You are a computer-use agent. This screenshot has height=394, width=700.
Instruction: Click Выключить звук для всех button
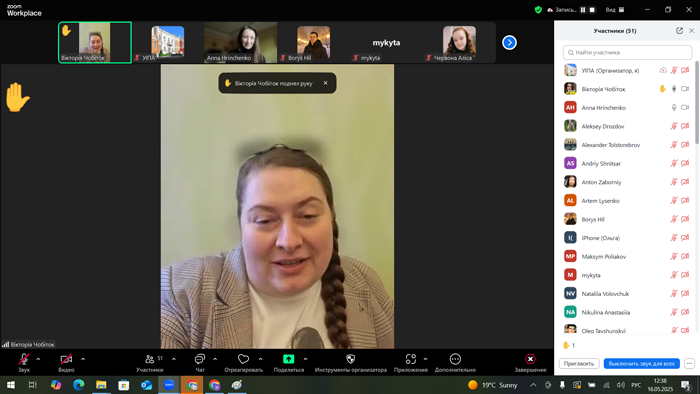pos(641,364)
